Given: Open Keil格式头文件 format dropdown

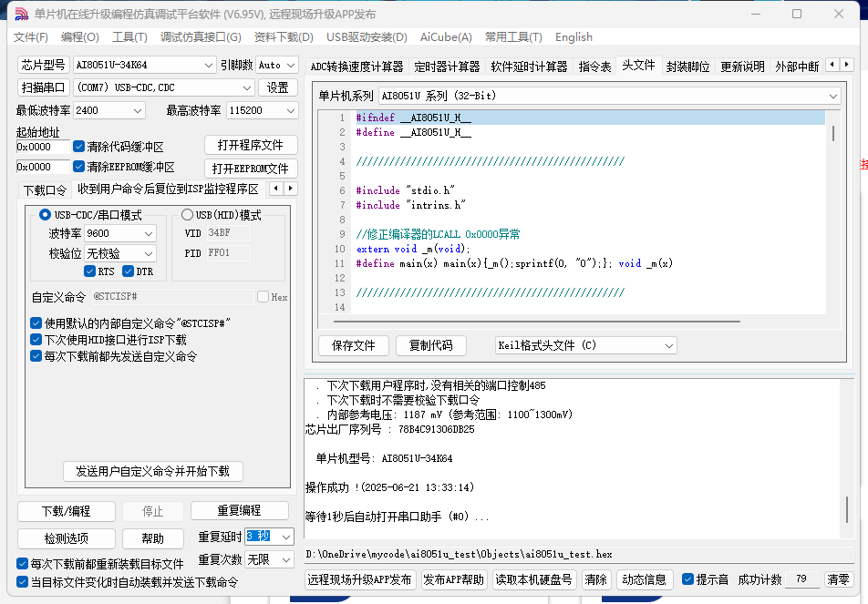Looking at the screenshot, I should (x=585, y=345).
